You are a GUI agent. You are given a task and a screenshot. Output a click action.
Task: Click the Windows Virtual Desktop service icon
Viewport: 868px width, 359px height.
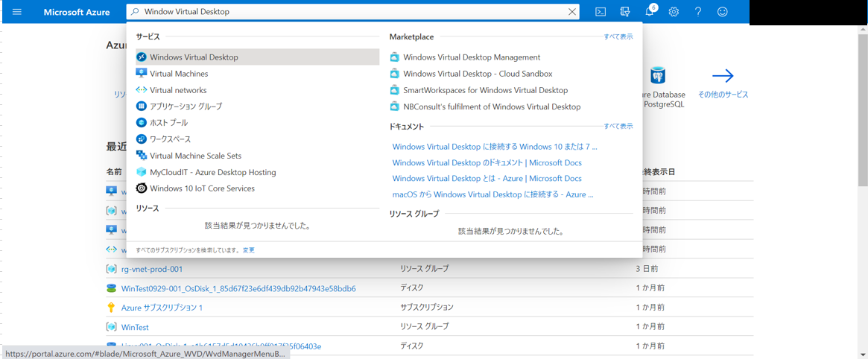click(x=141, y=57)
